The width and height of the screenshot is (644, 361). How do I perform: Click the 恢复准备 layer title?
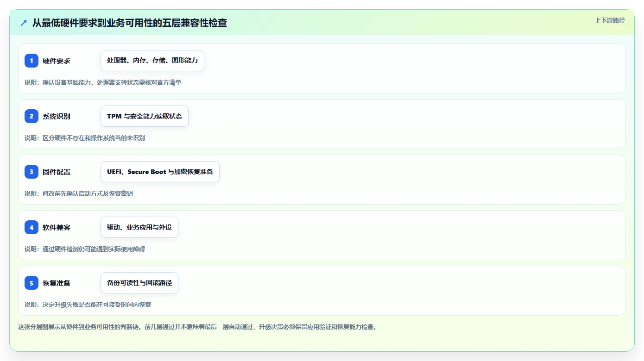pos(57,283)
